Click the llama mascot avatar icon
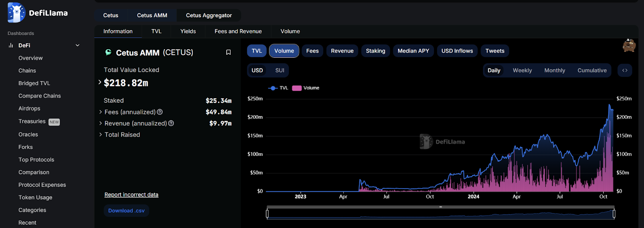Viewport: 644px width, 228px height. click(629, 46)
